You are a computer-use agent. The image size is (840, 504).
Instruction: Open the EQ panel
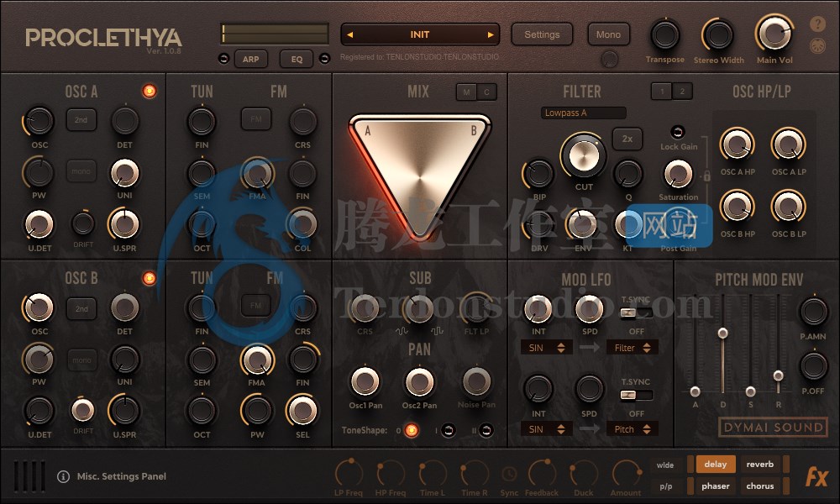[x=297, y=59]
